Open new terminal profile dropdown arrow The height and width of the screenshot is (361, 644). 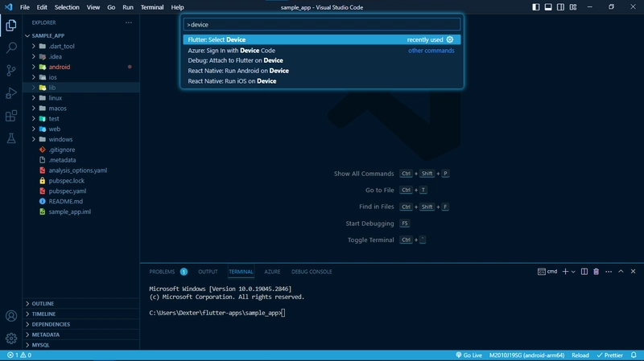click(574, 272)
